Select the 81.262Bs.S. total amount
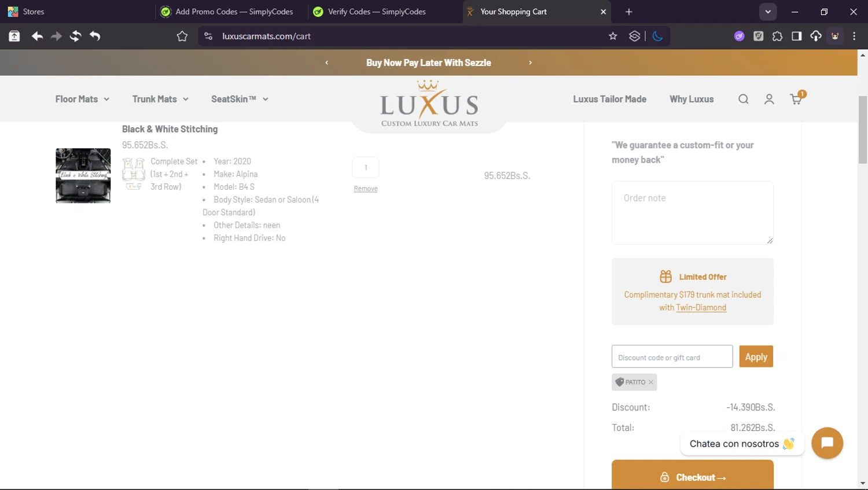This screenshot has width=868, height=490. click(x=752, y=428)
